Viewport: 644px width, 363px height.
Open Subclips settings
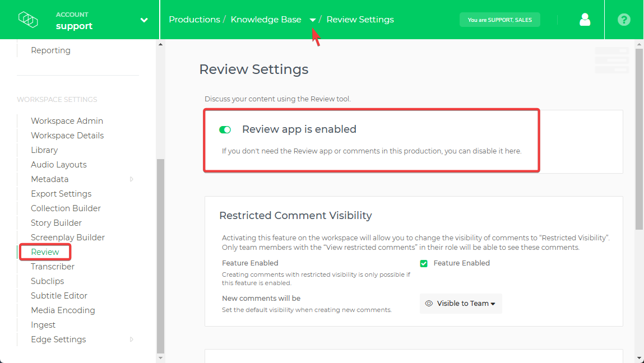pyautogui.click(x=48, y=281)
